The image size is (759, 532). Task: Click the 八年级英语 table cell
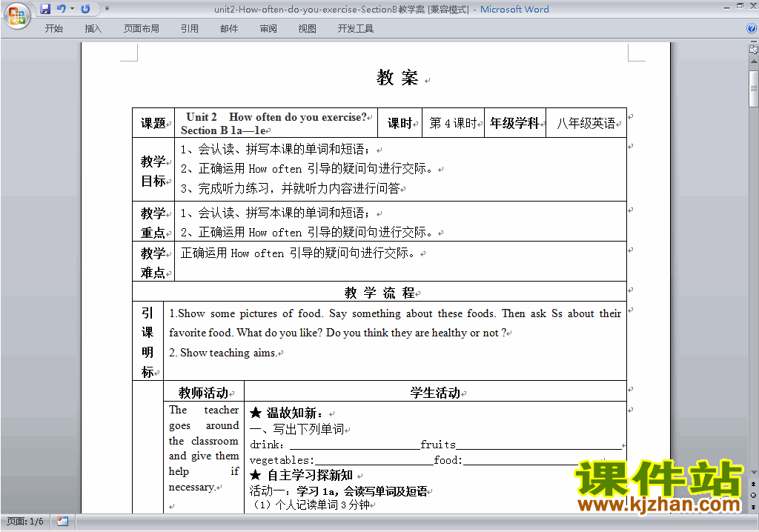586,124
